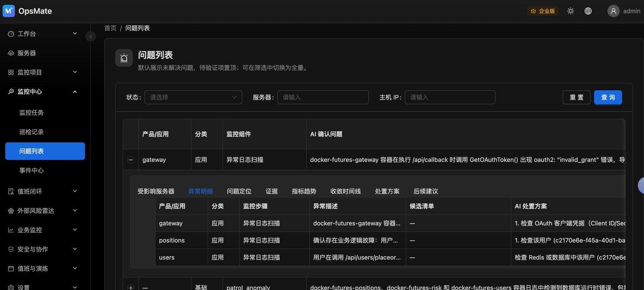This screenshot has width=644, height=290.
Task: Collapse the sidebar with the arrow button
Action: click(x=91, y=37)
